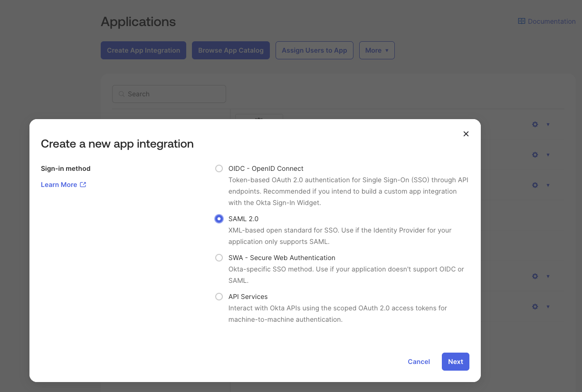582x392 pixels.
Task: Click the gear icon in the first application row
Action: coord(535,124)
